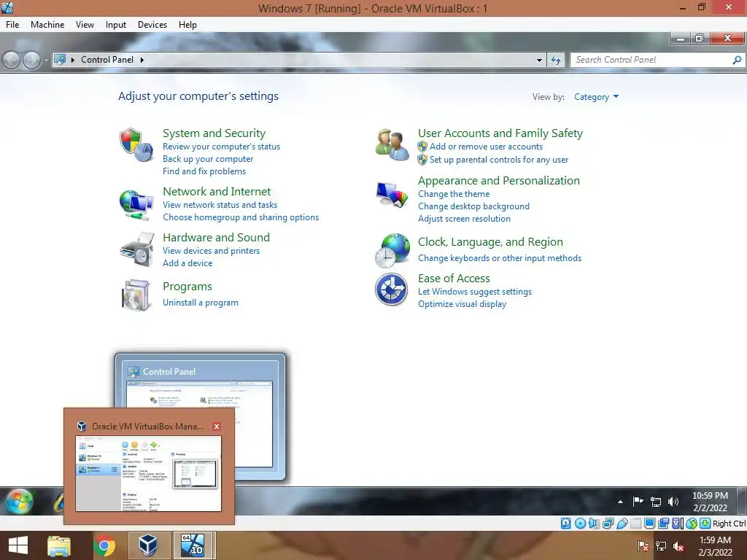Open host File Explorer taskbar icon

[59, 545]
